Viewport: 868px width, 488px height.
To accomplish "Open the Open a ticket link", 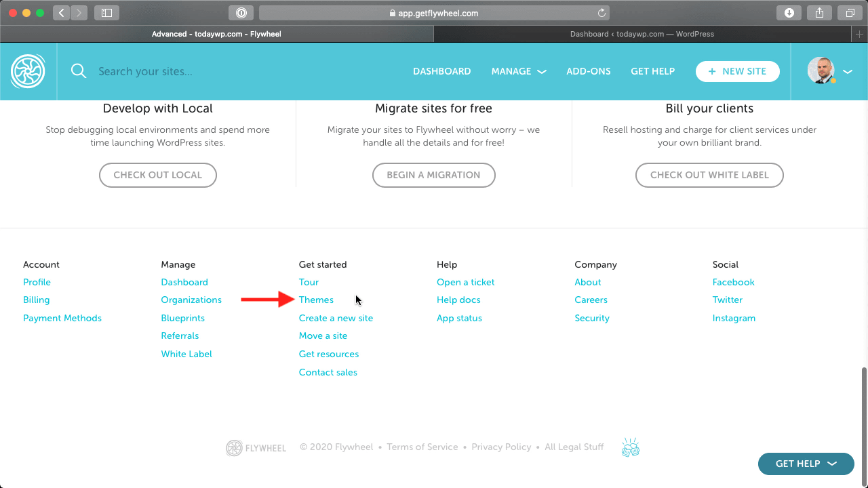I will 466,282.
